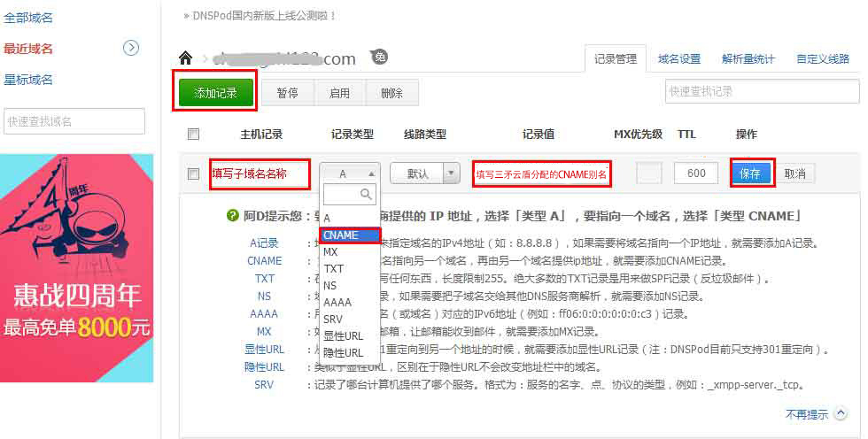Pick AAAA in the record type list
The image size is (868, 439).
pos(337,303)
